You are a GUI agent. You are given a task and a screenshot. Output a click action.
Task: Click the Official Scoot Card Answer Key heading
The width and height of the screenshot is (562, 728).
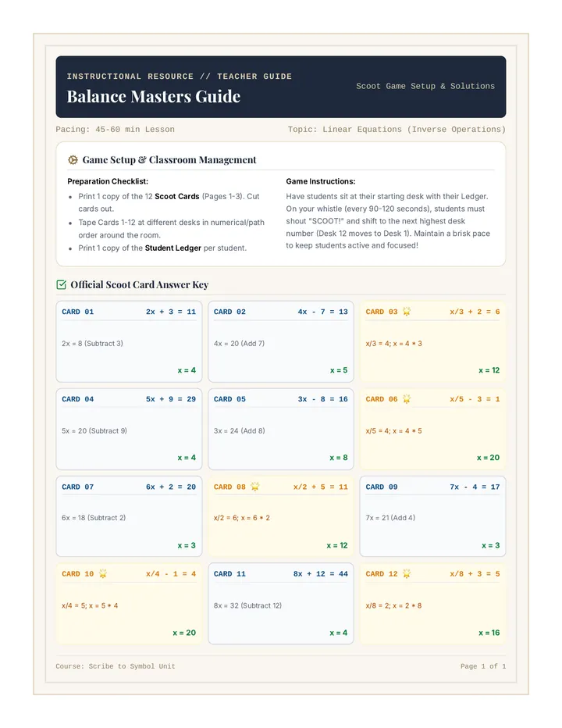pos(139,284)
